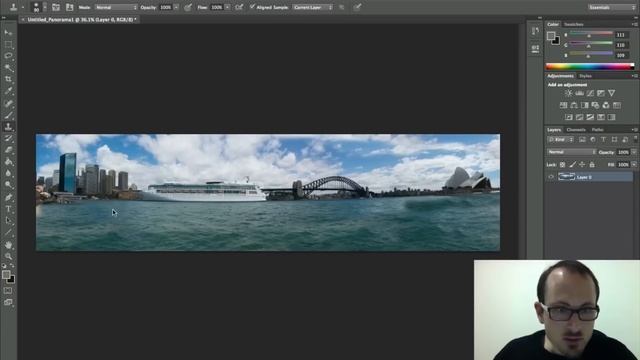
Task: Add a Curves adjustment
Action: tap(590, 93)
